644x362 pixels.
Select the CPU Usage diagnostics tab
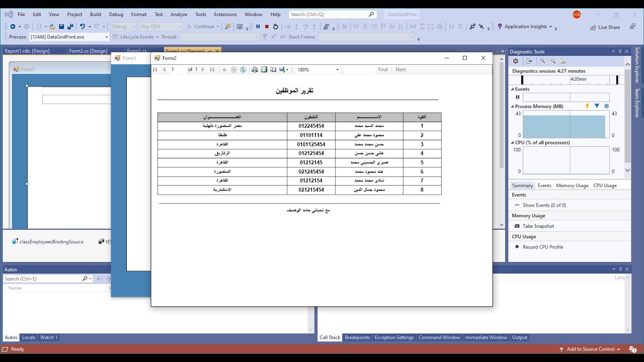click(x=605, y=186)
